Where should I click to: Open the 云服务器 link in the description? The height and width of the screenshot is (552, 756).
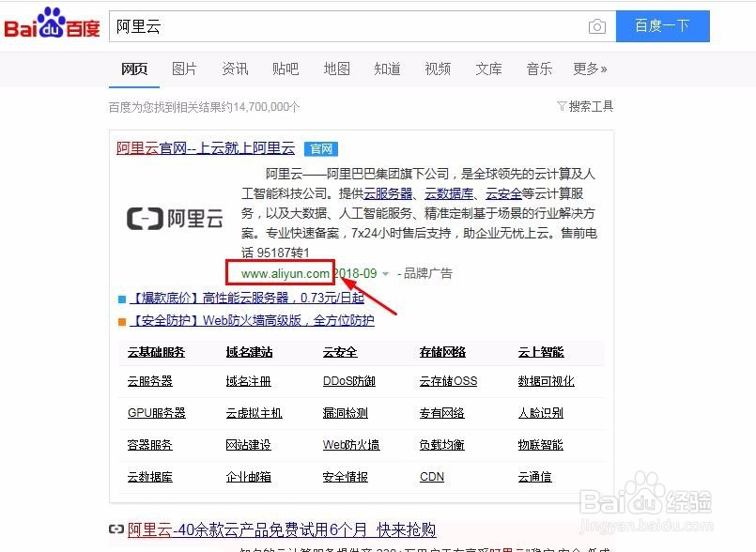(388, 193)
